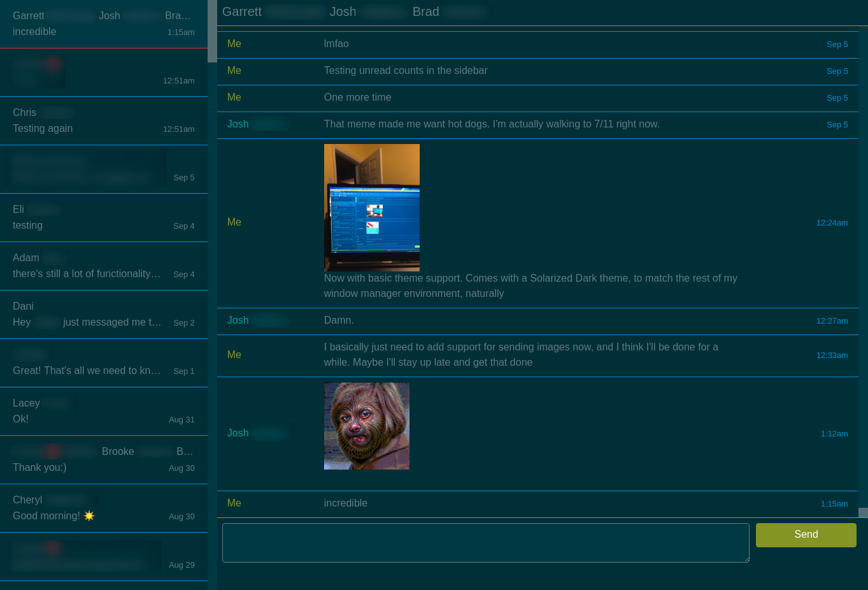Open Adam conversation about functionality
The width and height of the screenshot is (868, 590).
[104, 266]
